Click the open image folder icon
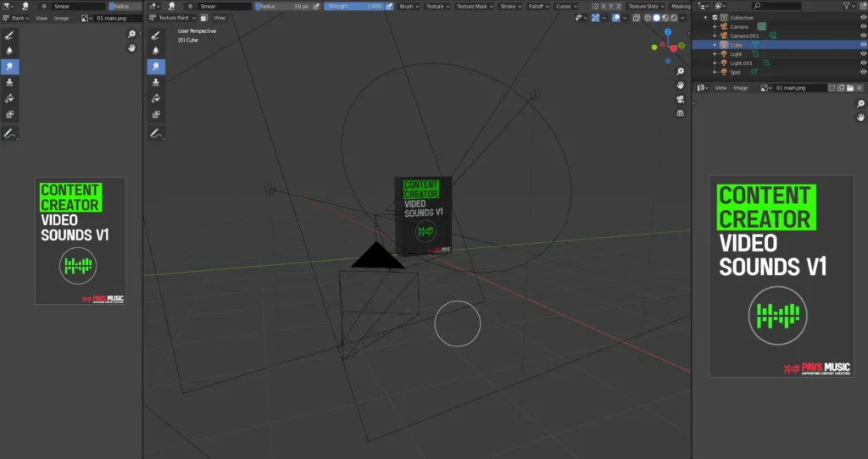The image size is (868, 459). [849, 88]
